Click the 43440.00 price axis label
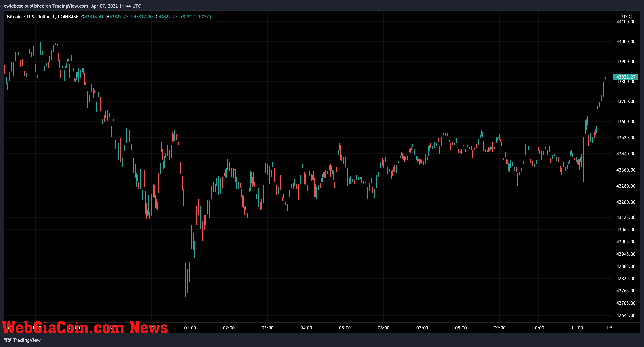This screenshot has width=644, height=347. [x=626, y=154]
